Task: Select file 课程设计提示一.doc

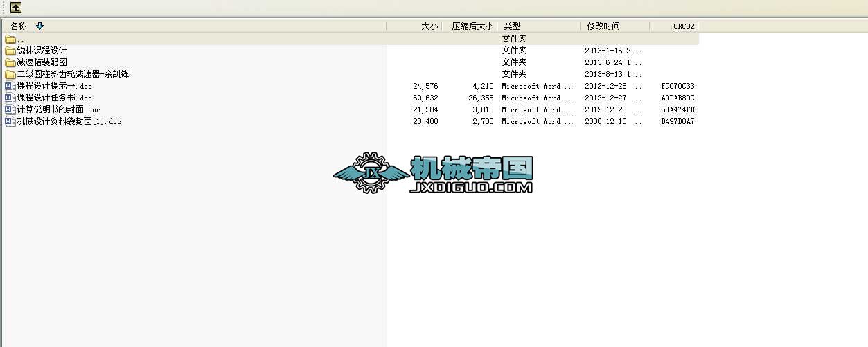Action: 54,86
